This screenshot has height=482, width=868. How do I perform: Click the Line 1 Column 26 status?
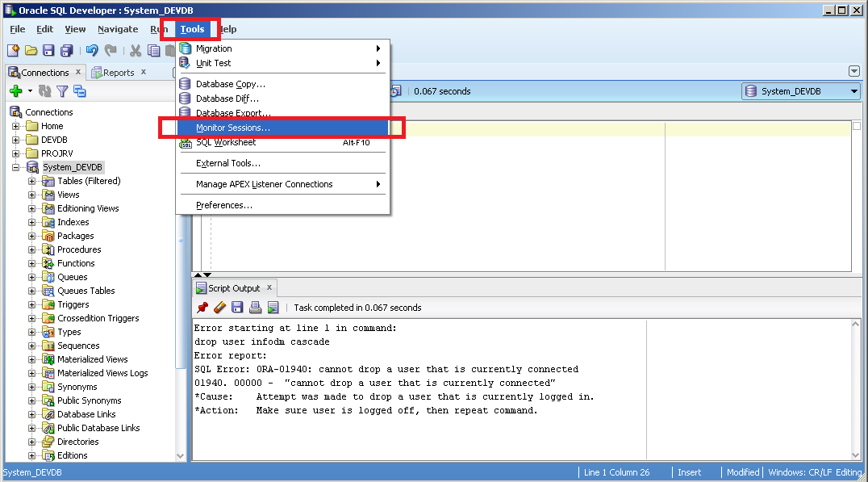[616, 472]
